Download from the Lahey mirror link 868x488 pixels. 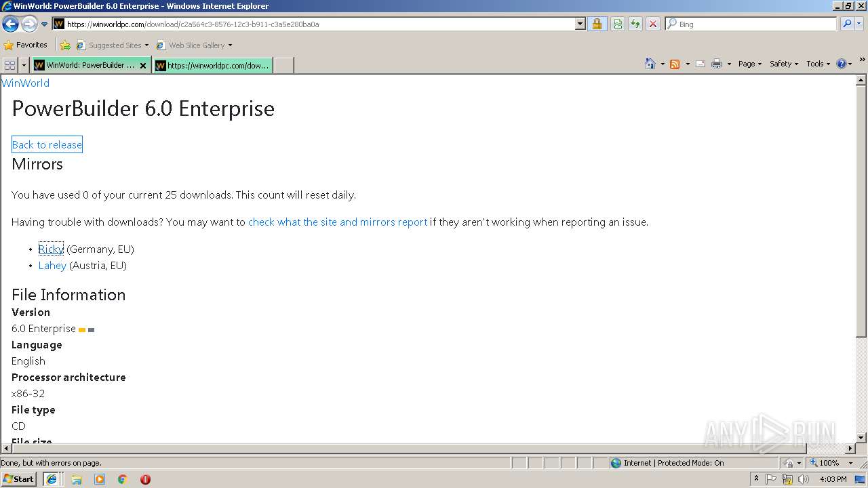pos(52,265)
